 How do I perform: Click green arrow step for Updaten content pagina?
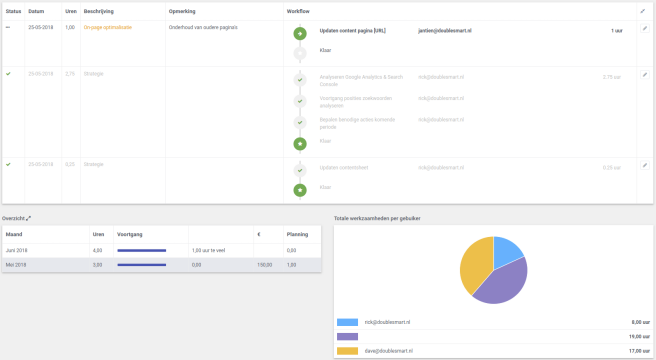300,33
